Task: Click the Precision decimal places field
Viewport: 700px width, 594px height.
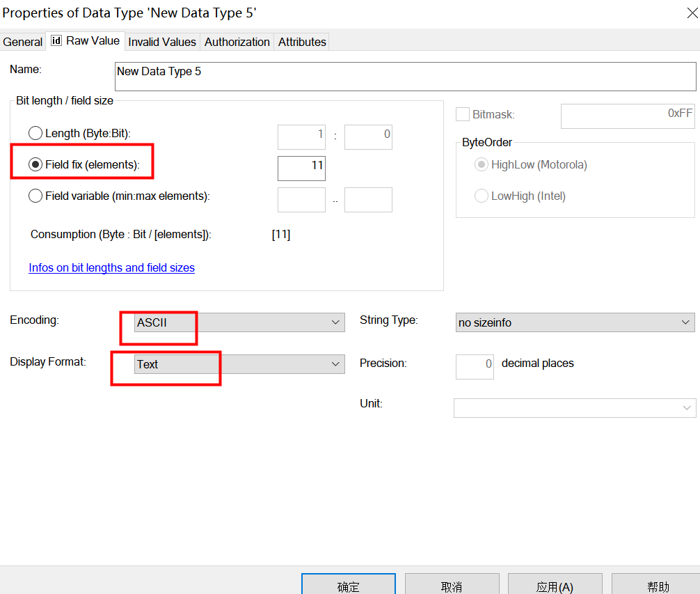Action: [x=475, y=367]
